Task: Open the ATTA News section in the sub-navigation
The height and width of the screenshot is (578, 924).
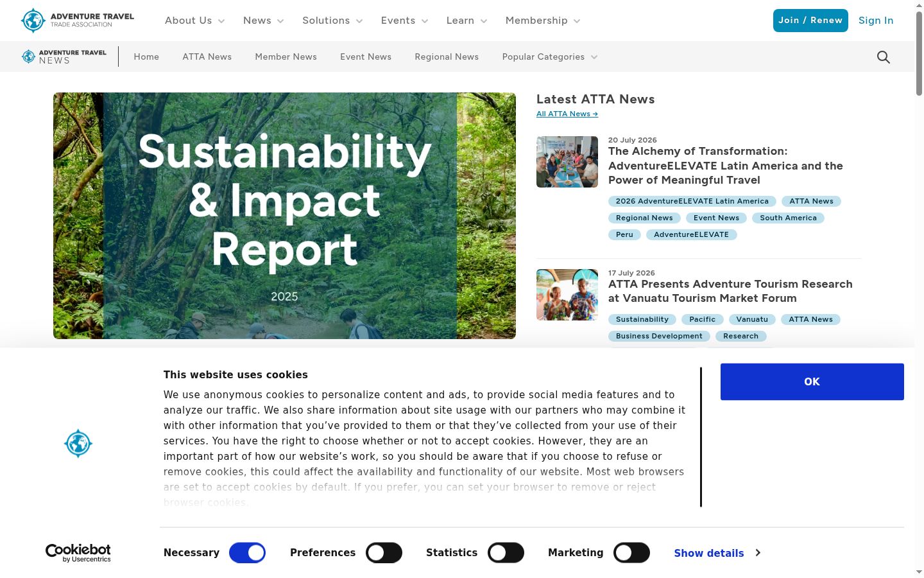Action: 207,57
